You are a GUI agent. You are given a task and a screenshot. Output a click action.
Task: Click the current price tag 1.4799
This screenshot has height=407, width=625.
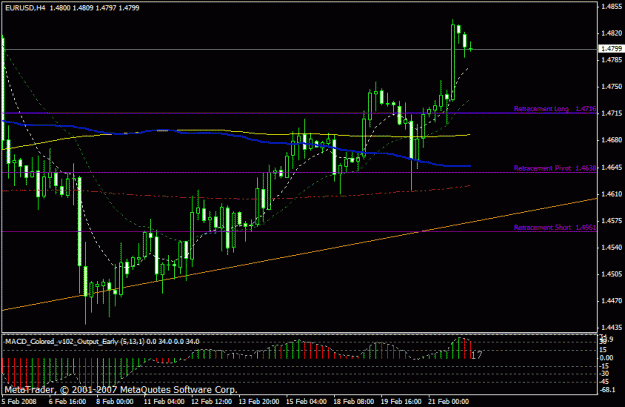611,49
